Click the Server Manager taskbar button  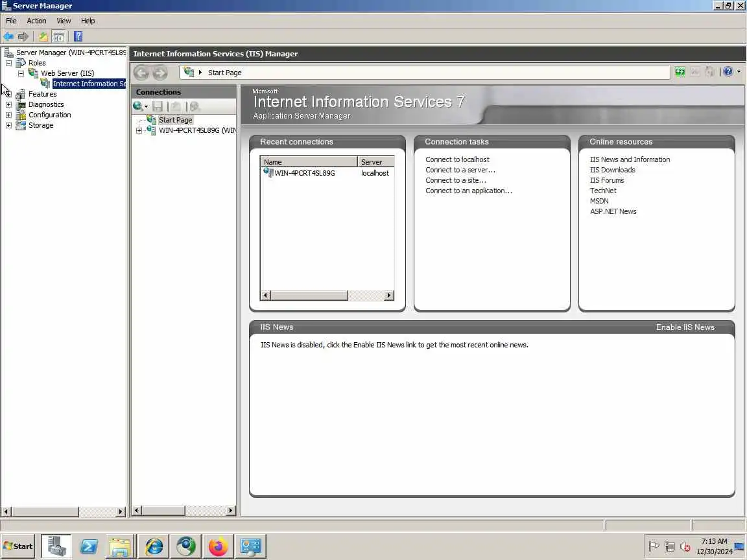click(x=56, y=546)
